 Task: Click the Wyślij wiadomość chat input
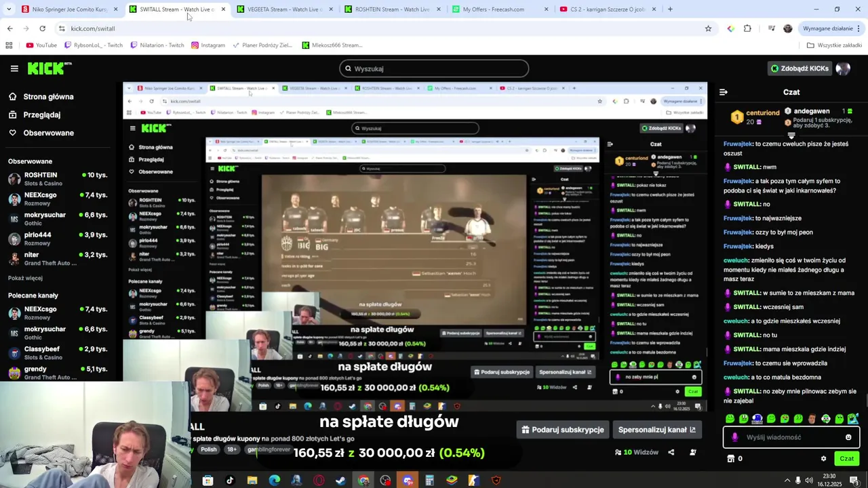793,437
